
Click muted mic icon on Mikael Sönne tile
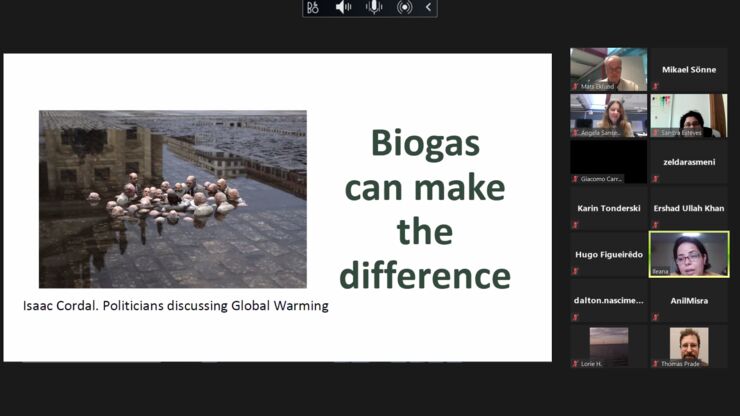pos(656,86)
